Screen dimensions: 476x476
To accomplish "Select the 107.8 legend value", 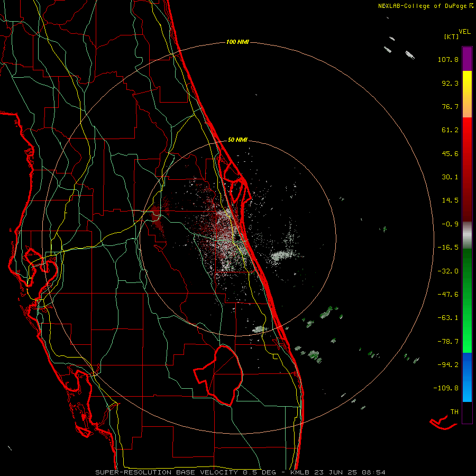I will (448, 59).
